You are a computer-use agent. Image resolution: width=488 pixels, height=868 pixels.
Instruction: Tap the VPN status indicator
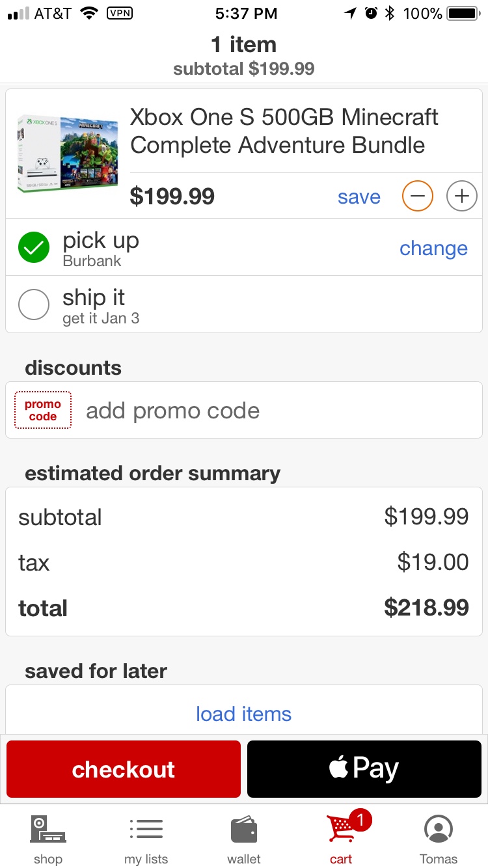(119, 12)
